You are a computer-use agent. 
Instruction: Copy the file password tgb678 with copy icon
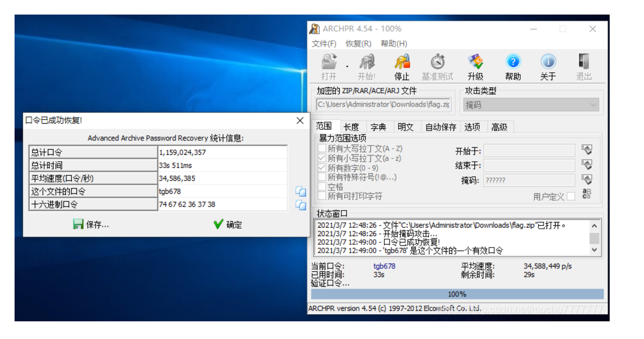(300, 191)
